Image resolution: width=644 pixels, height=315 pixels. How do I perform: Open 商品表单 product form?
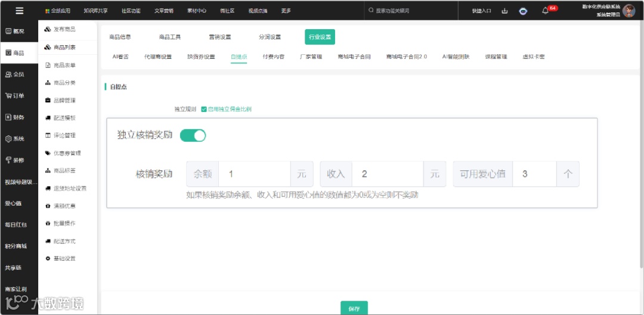[x=60, y=66]
